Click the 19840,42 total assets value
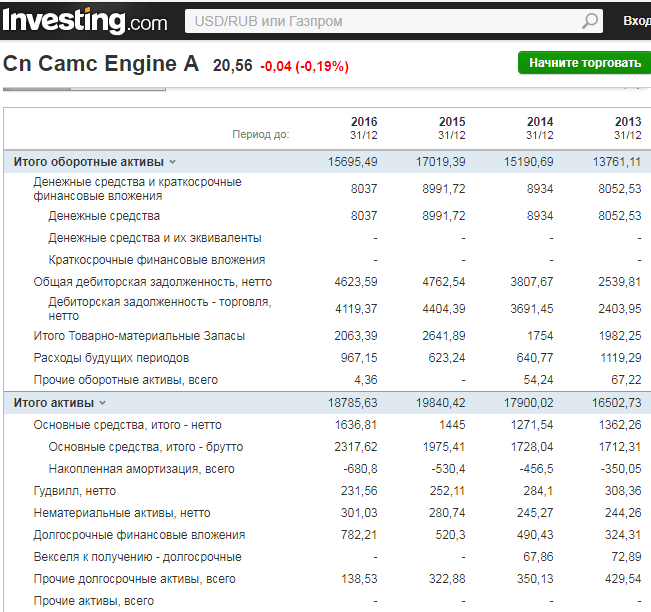This screenshot has width=651, height=612. click(441, 402)
